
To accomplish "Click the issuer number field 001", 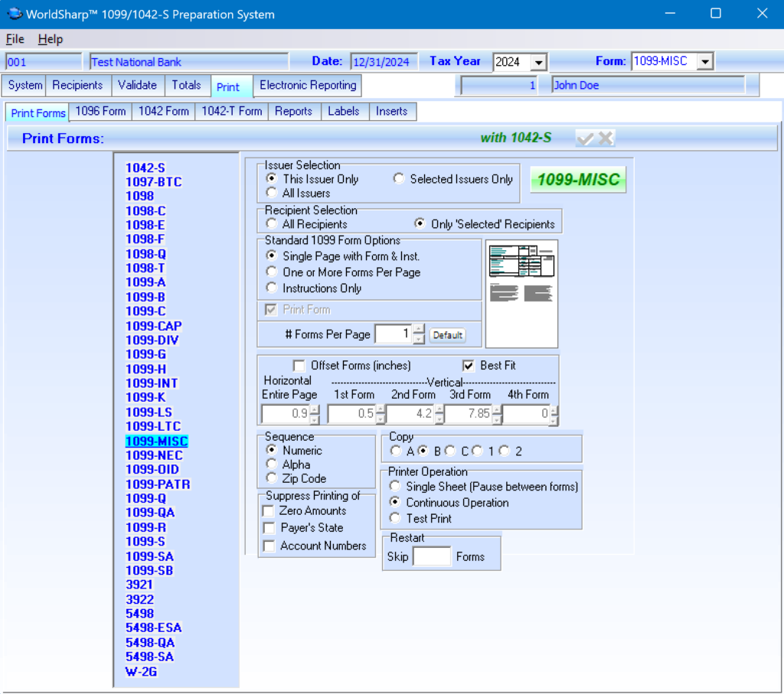I will [x=43, y=62].
